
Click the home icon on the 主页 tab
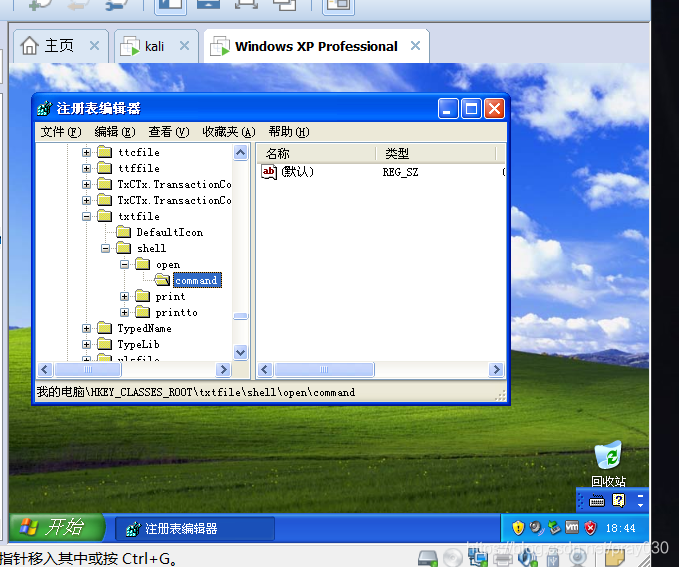(x=29, y=46)
